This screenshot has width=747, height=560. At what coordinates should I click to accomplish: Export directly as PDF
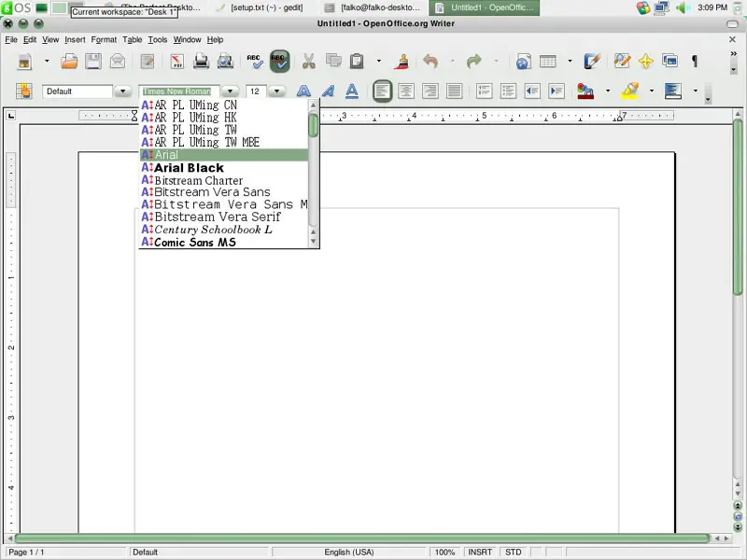[x=177, y=62]
